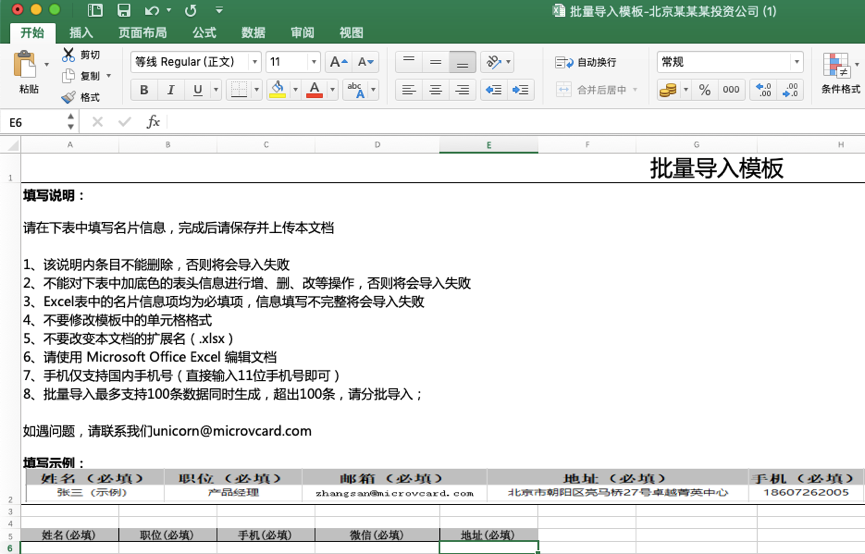Click the Copy icon
The height and width of the screenshot is (554, 865).
[69, 76]
